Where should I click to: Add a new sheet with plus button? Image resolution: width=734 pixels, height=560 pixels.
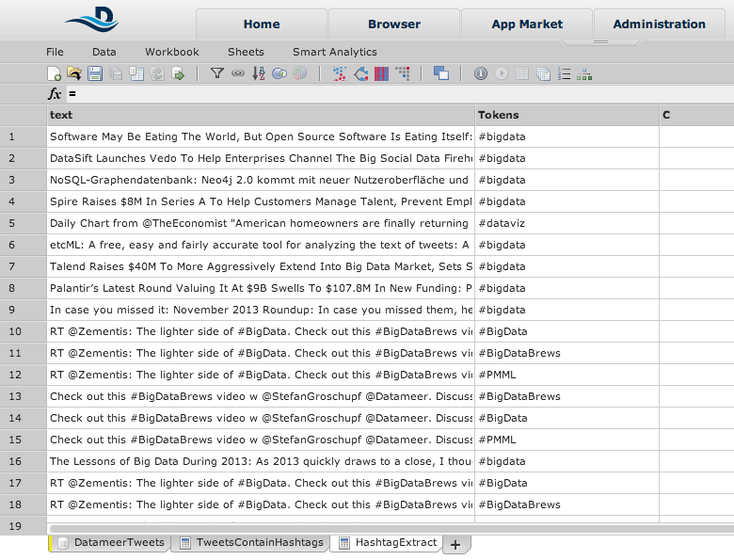point(455,545)
